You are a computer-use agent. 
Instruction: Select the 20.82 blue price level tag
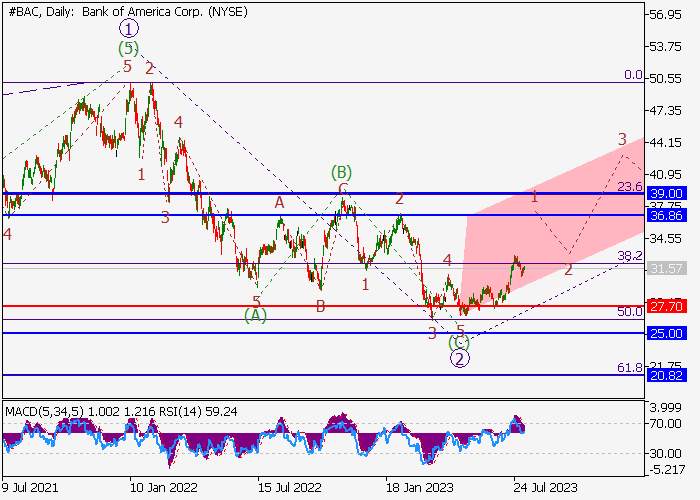[667, 375]
